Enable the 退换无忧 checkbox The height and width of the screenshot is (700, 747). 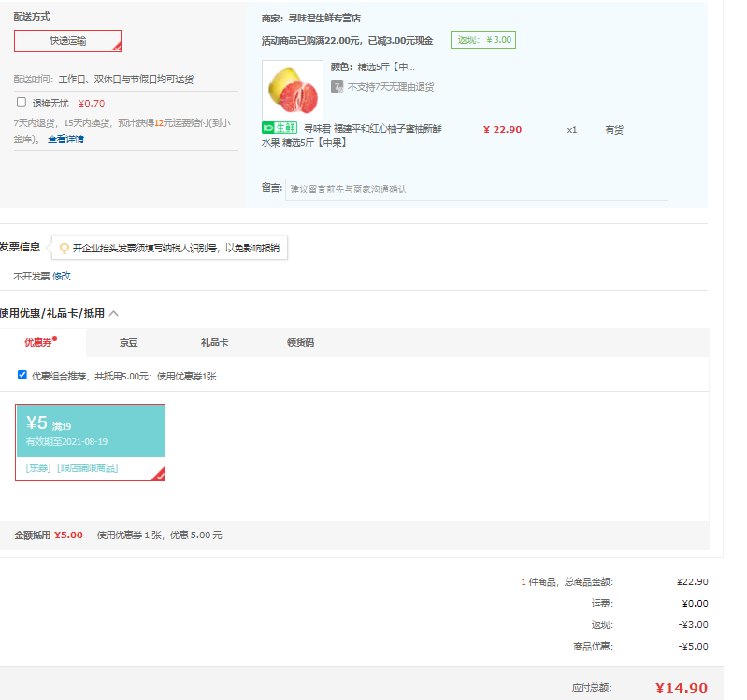[22, 102]
